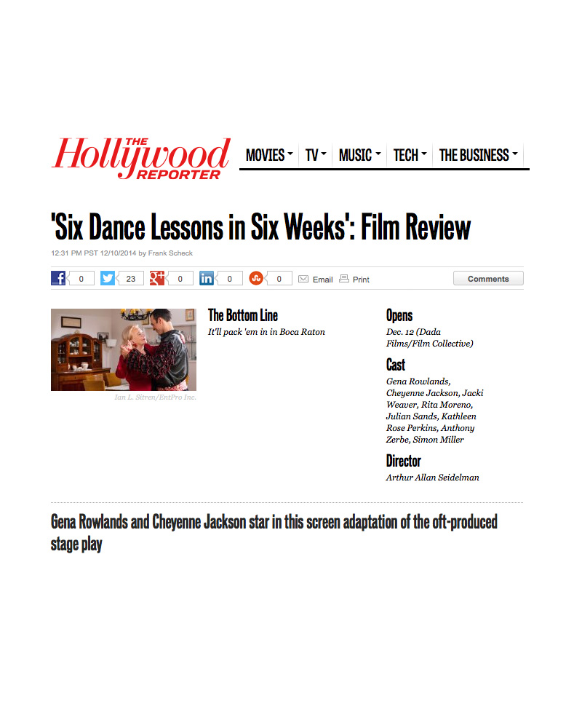
Task: Click the Facebook share count bubble
Action: click(x=81, y=279)
